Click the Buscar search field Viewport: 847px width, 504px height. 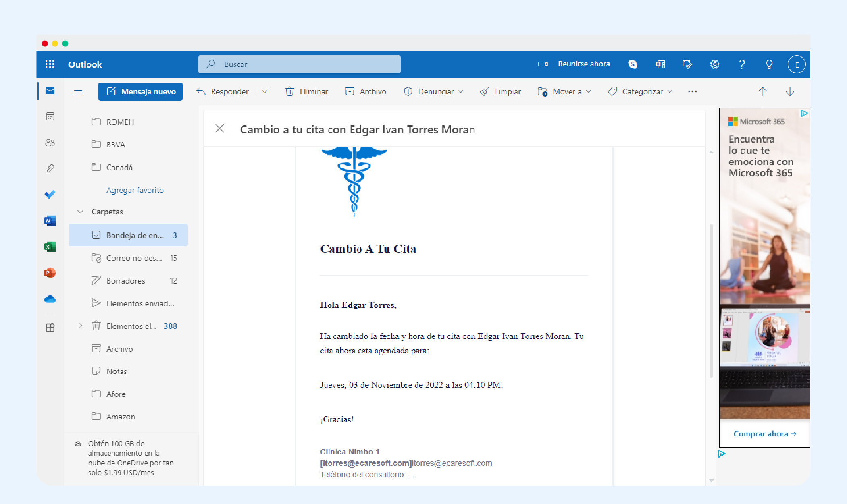[x=299, y=64]
